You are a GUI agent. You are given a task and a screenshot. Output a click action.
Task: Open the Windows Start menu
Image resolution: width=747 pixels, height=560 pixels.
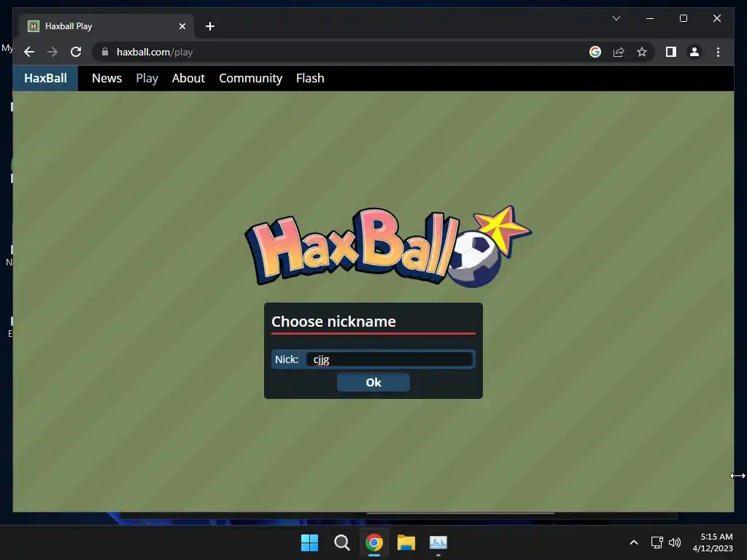click(x=309, y=542)
